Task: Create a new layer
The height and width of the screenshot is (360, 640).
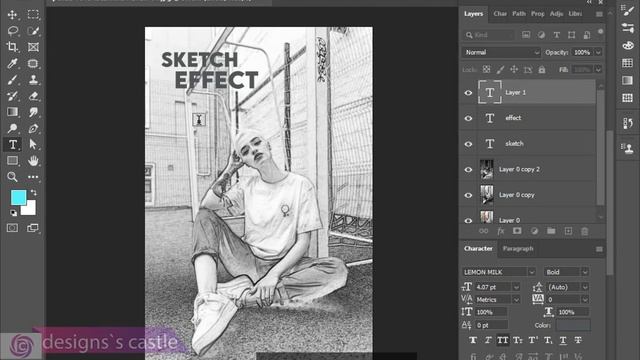Action: pos(568,231)
